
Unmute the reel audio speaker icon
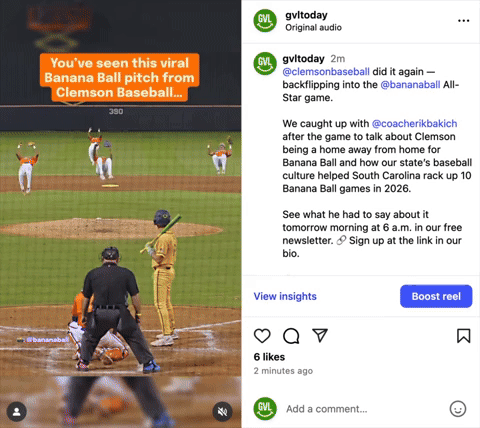tap(222, 412)
